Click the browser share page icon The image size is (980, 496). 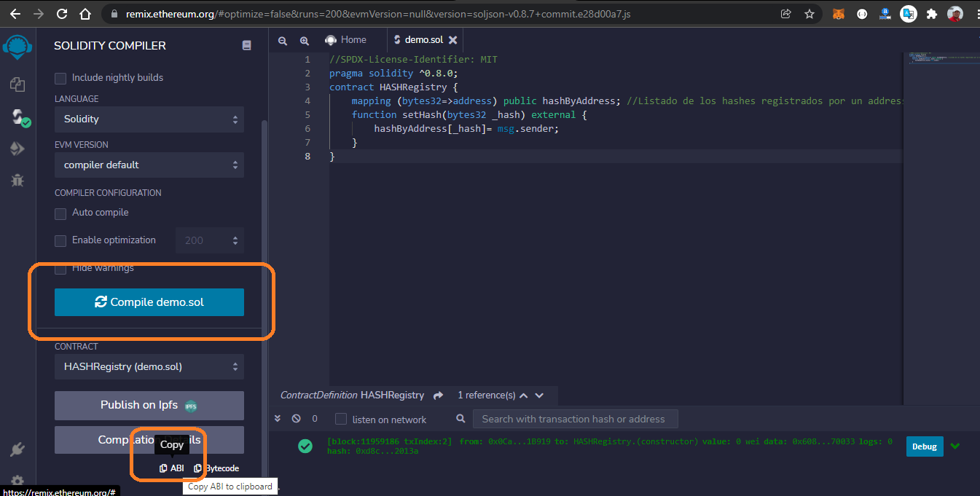pos(786,14)
